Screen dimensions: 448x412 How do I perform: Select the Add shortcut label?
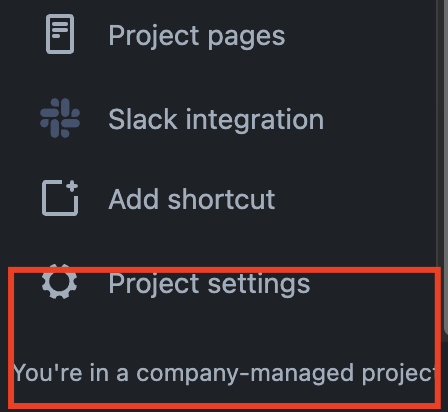192,199
